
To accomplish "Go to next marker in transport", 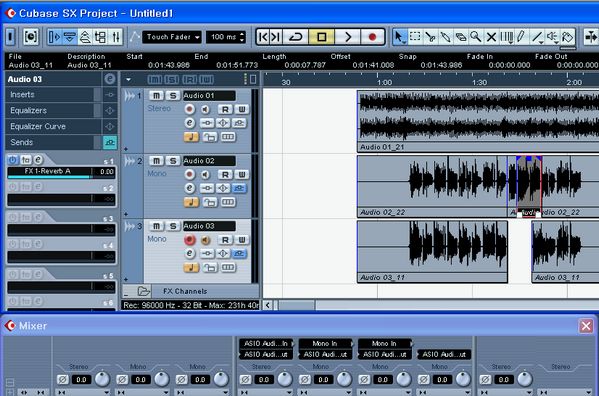I will click(x=276, y=37).
